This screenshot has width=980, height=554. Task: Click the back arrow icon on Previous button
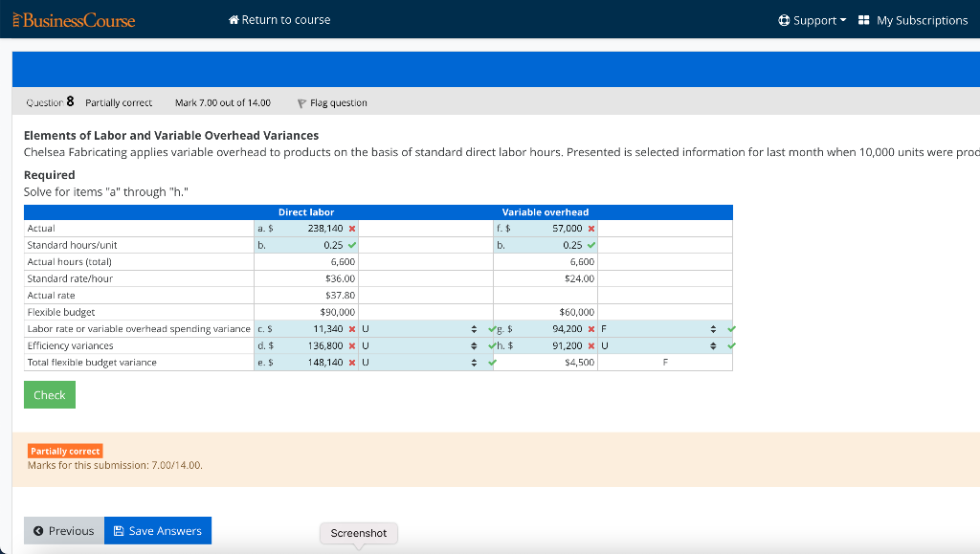tap(35, 530)
